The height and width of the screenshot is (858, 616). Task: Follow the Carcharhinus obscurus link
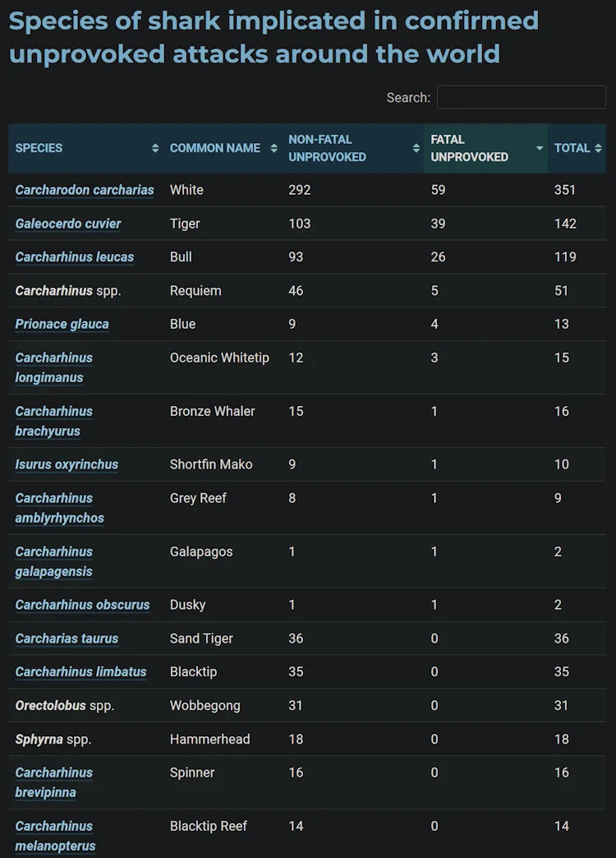coord(82,605)
